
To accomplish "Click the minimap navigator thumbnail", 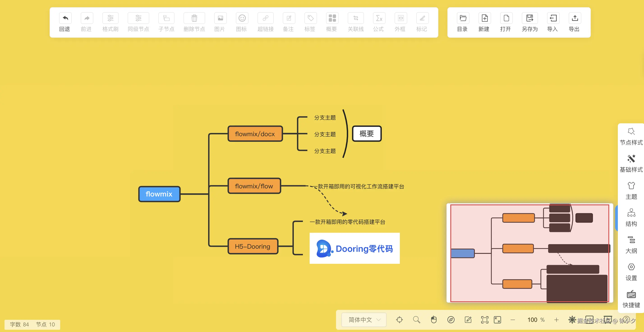I will click(x=529, y=253).
